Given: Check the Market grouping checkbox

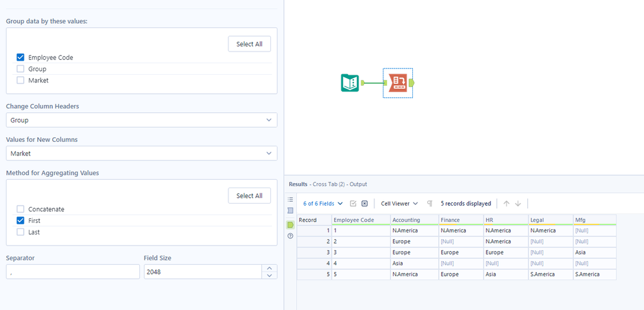Looking at the screenshot, I should tap(21, 81).
